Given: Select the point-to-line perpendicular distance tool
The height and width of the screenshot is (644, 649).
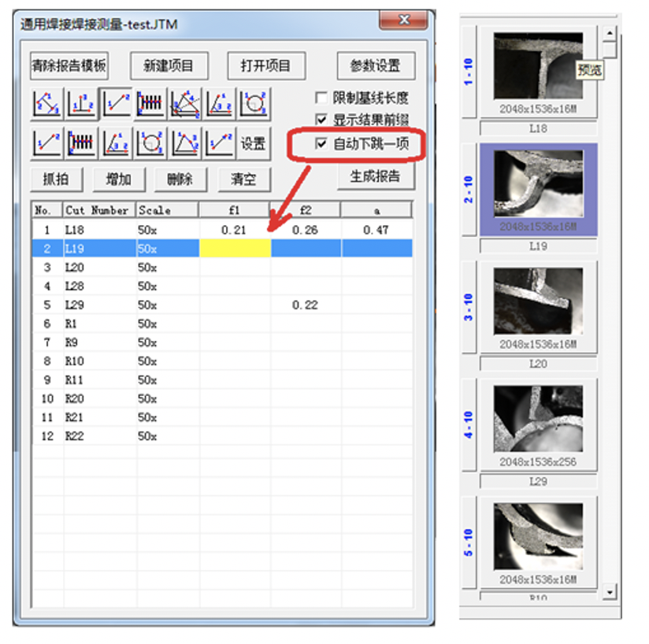Looking at the screenshot, I should [x=81, y=103].
